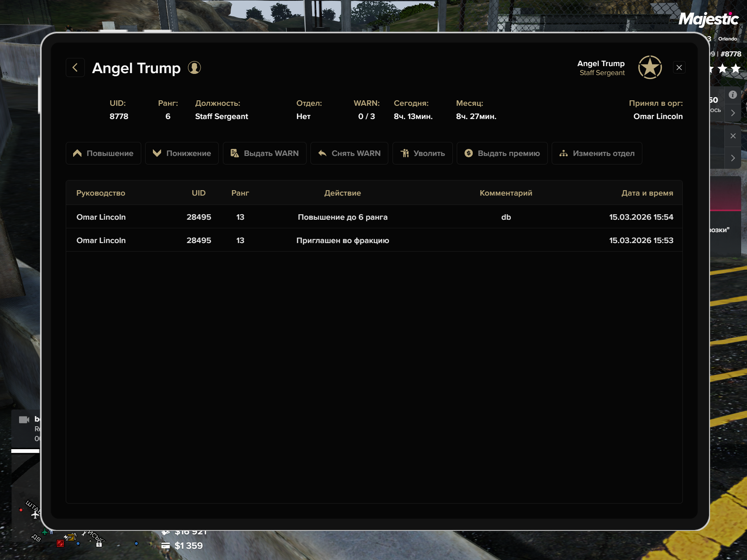747x560 pixels.
Task: Select the Повышение до 6 ранга row
Action: [342, 217]
